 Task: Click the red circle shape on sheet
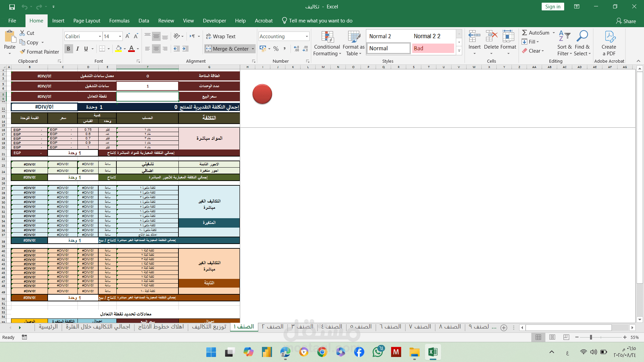[x=262, y=94]
